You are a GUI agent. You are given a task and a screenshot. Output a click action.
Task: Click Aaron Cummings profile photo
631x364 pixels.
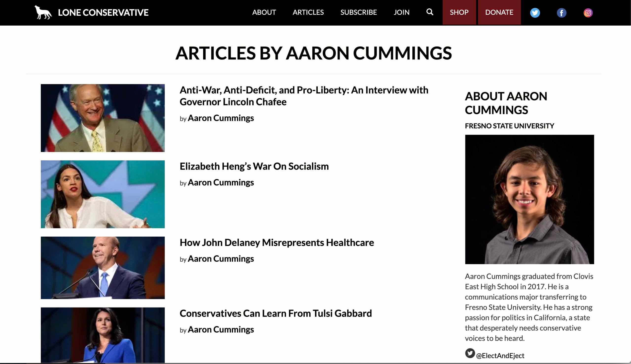529,200
